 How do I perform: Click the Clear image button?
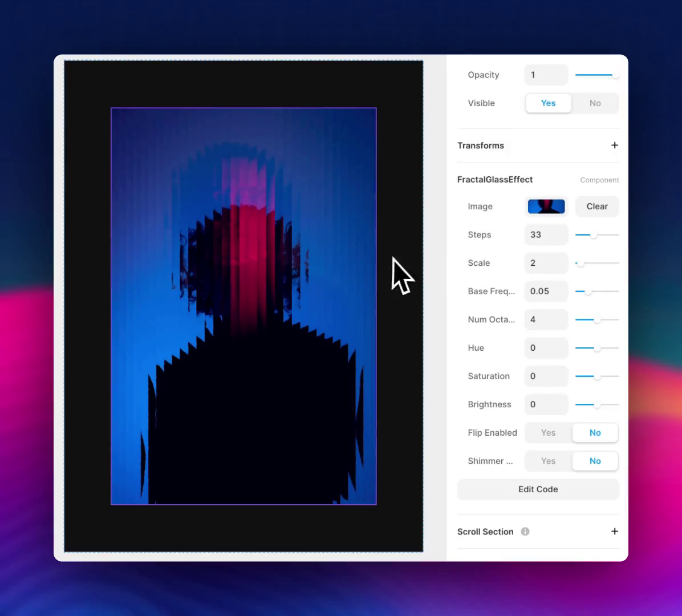tap(596, 206)
